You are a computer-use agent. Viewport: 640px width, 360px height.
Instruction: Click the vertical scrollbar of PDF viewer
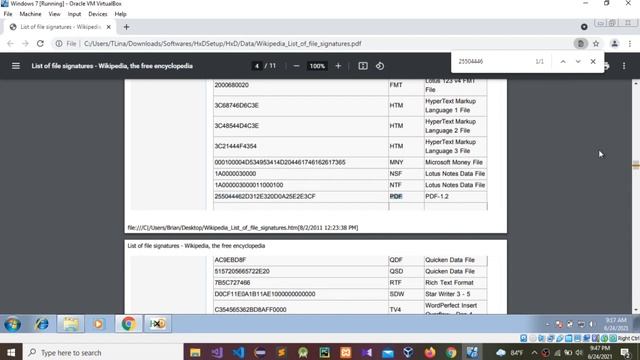pyautogui.click(x=636, y=196)
